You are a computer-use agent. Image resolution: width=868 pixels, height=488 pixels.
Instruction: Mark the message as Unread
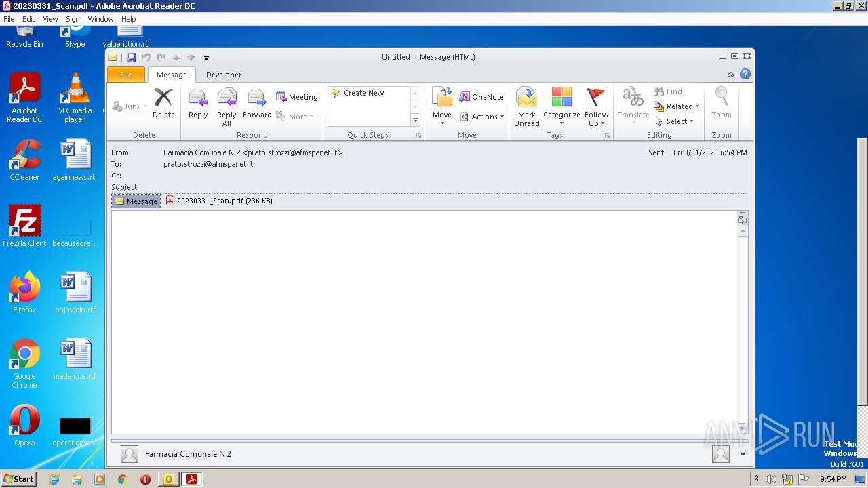pos(527,107)
